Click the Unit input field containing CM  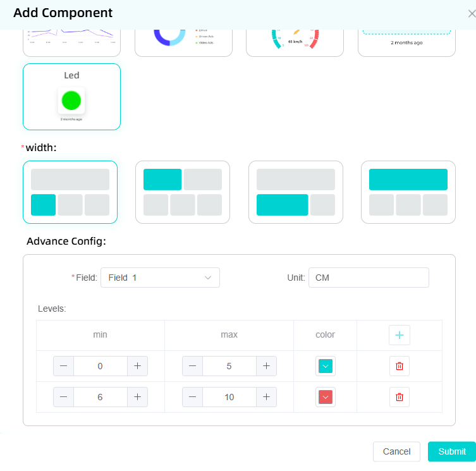click(369, 278)
